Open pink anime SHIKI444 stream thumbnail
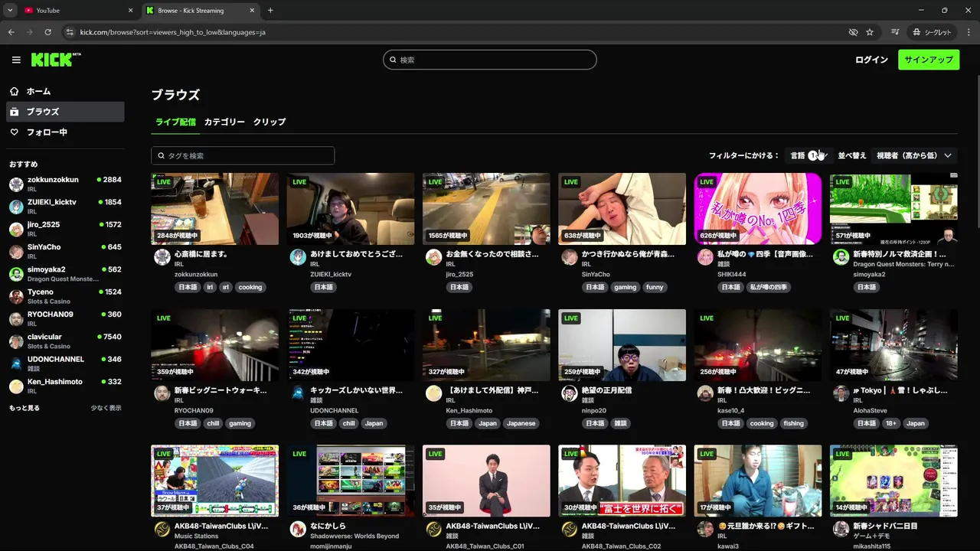Image resolution: width=980 pixels, height=551 pixels. click(x=758, y=209)
